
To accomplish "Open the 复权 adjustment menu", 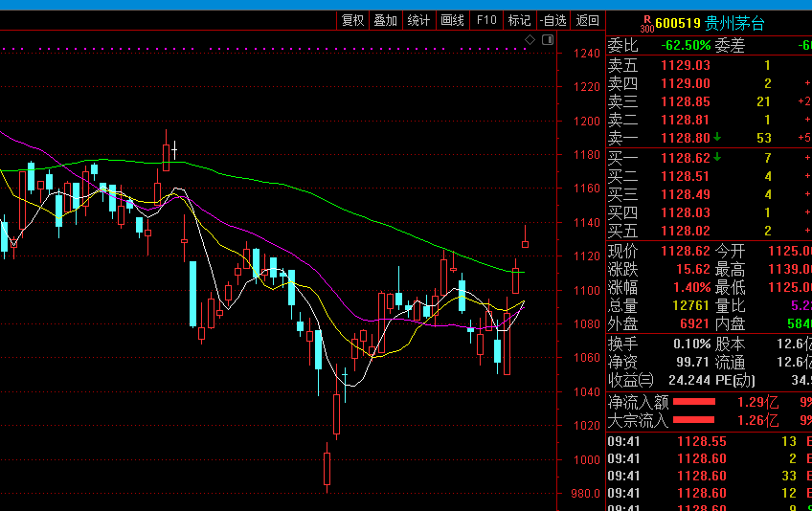I will 353,20.
